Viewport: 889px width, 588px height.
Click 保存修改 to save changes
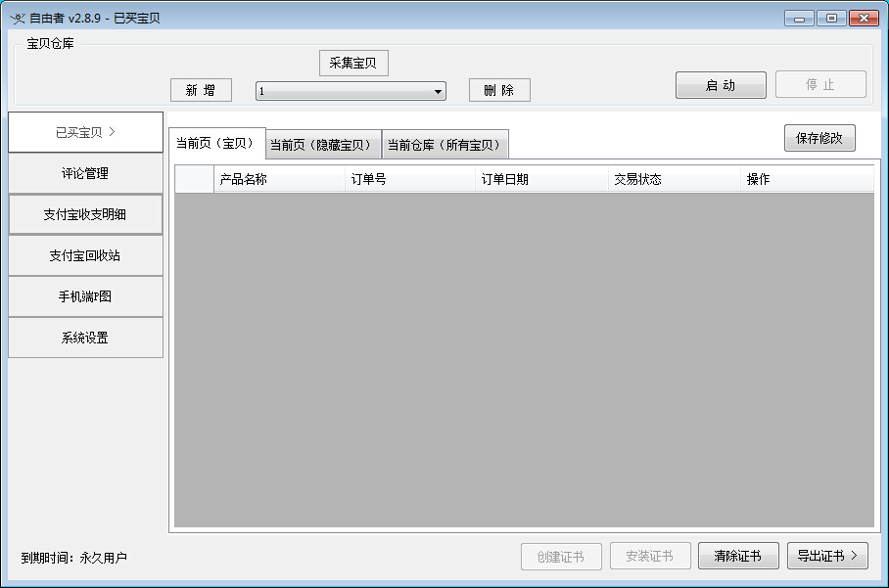pos(820,137)
